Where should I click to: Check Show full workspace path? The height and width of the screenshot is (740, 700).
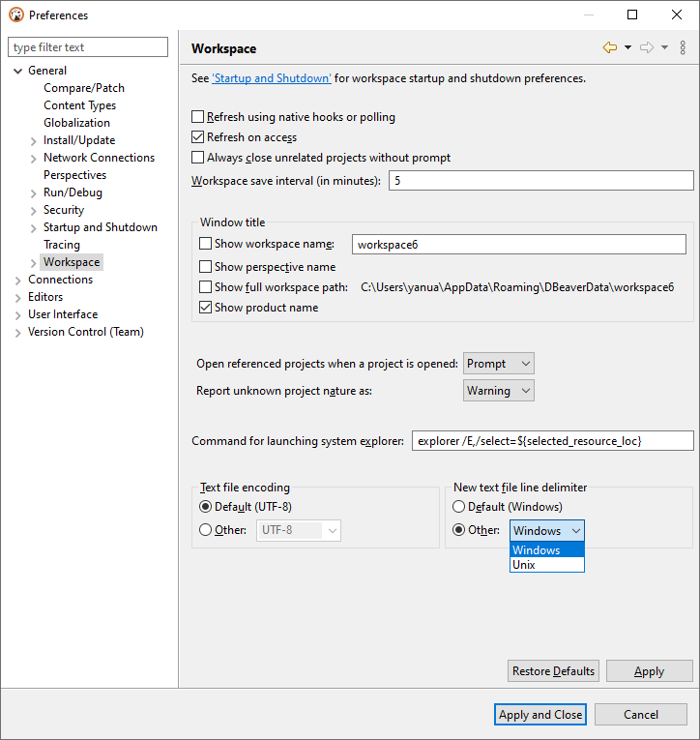[205, 287]
